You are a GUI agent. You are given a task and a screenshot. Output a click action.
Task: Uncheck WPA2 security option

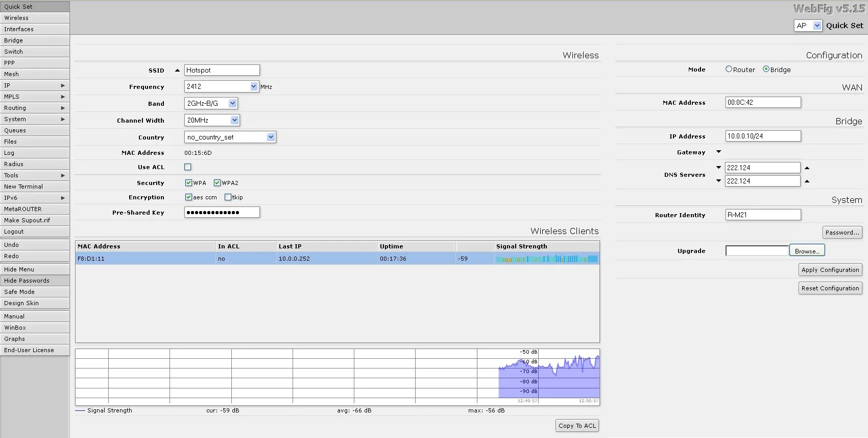pyautogui.click(x=217, y=183)
